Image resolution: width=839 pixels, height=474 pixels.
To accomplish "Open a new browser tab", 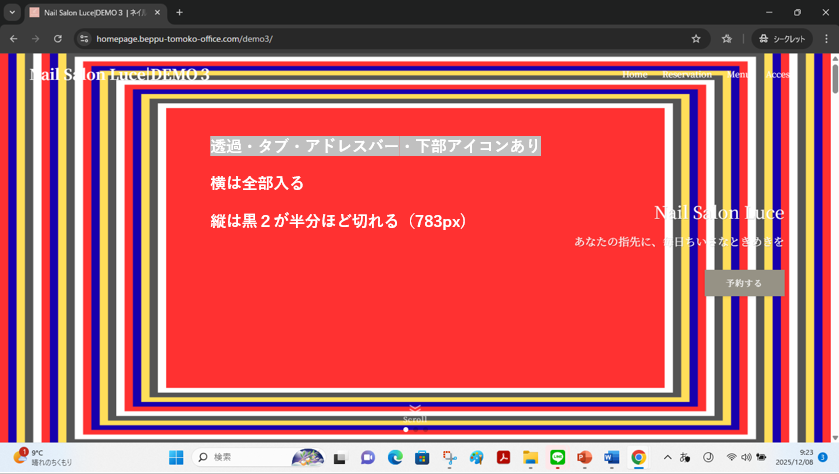I will (x=179, y=12).
